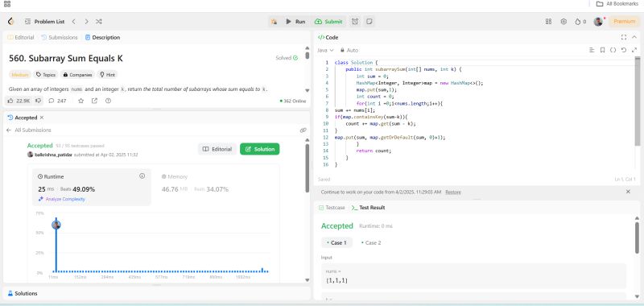Click the LeetCode logo

(x=11, y=22)
